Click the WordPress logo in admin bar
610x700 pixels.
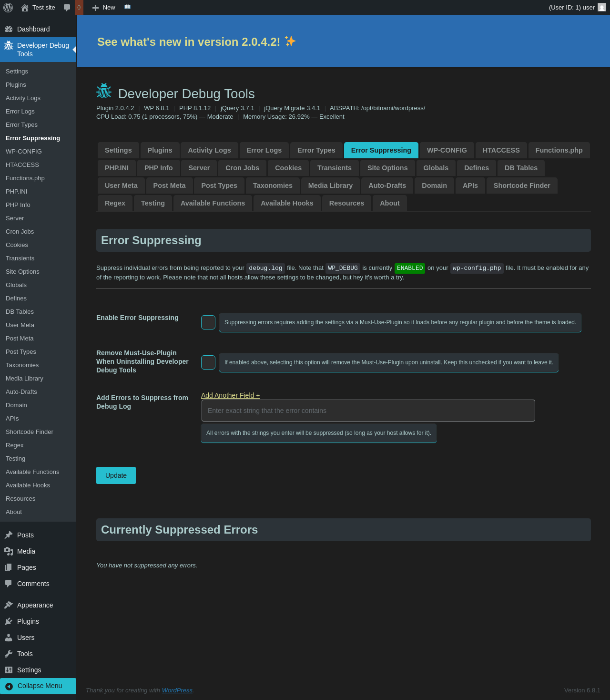tap(8, 8)
